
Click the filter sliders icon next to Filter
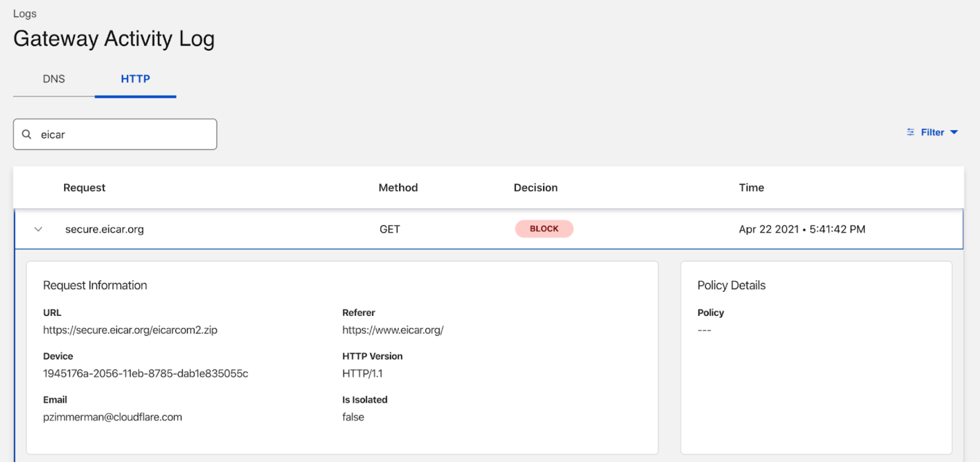(910, 132)
